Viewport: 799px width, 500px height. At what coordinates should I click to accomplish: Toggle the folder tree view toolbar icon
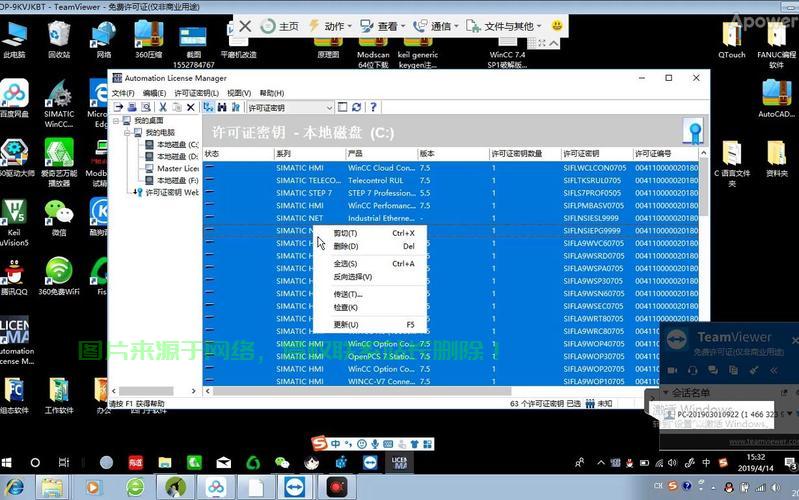point(208,107)
